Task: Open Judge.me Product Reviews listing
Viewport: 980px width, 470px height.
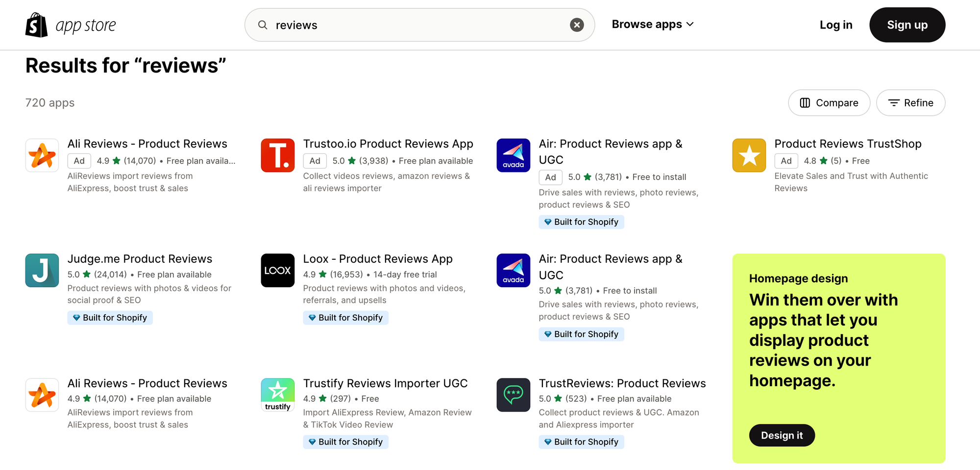Action: point(140,258)
